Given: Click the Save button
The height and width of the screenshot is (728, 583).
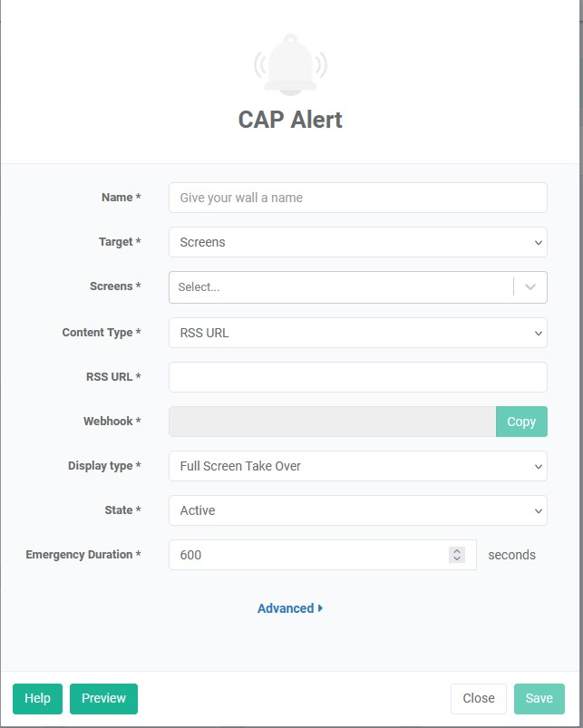Looking at the screenshot, I should click(x=539, y=698).
